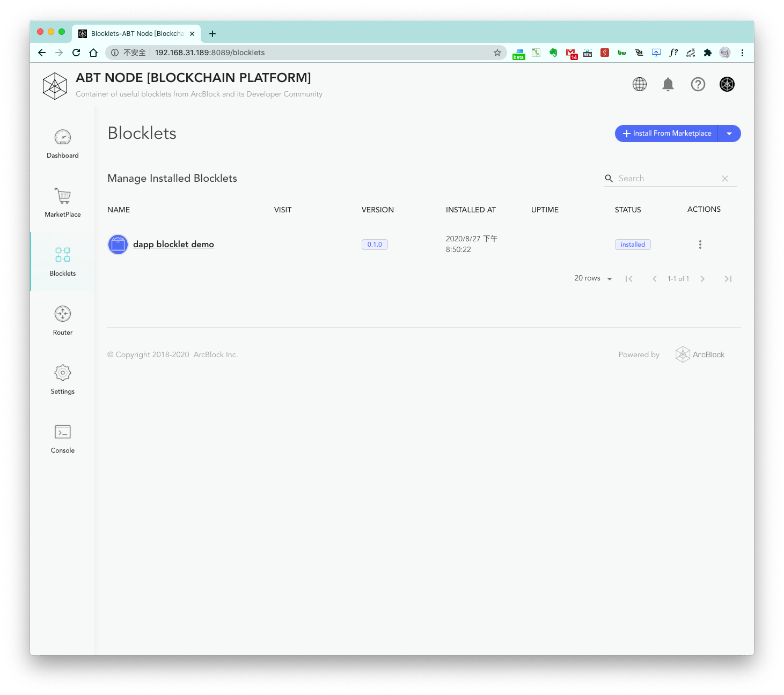The width and height of the screenshot is (784, 695).
Task: Open Settings gear icon in sidebar
Action: click(63, 373)
